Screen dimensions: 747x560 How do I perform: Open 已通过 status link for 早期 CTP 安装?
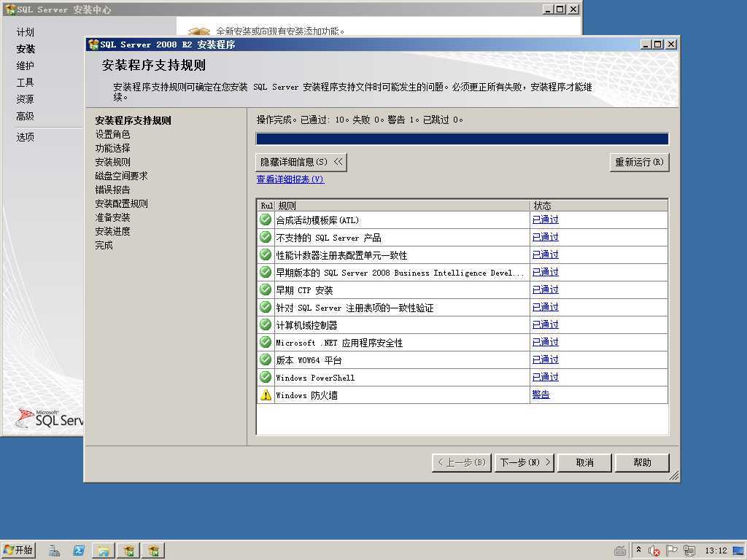(x=545, y=289)
